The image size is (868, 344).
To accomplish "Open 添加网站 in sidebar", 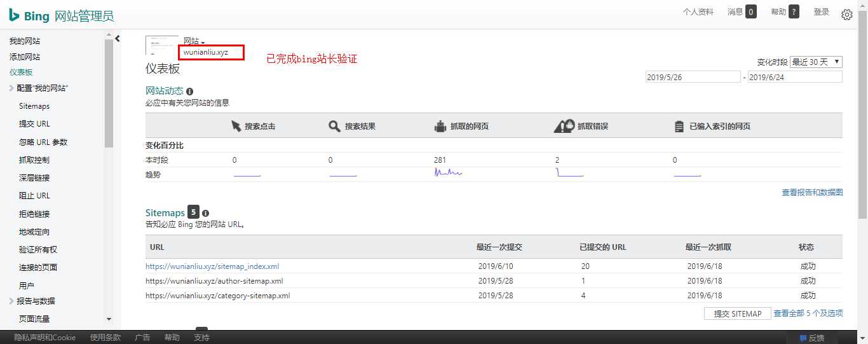I will (x=25, y=57).
